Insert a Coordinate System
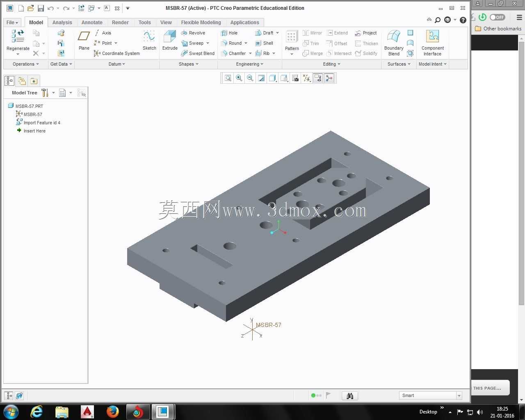 [117, 53]
